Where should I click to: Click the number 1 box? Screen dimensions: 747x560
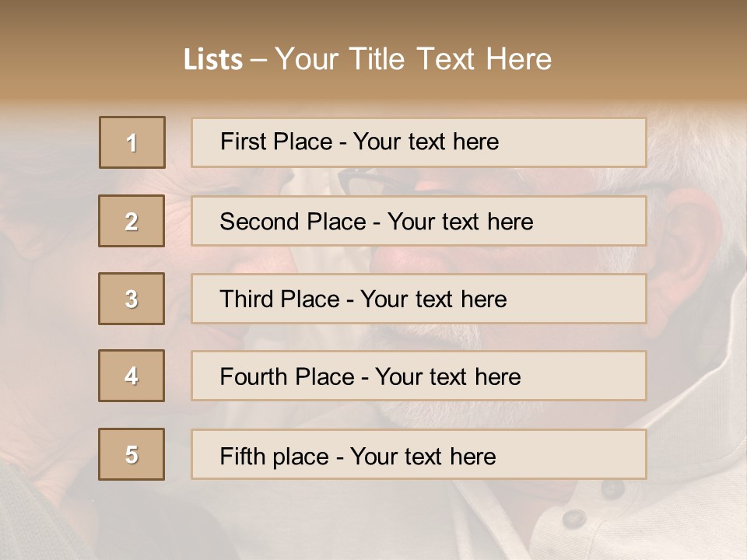(132, 142)
